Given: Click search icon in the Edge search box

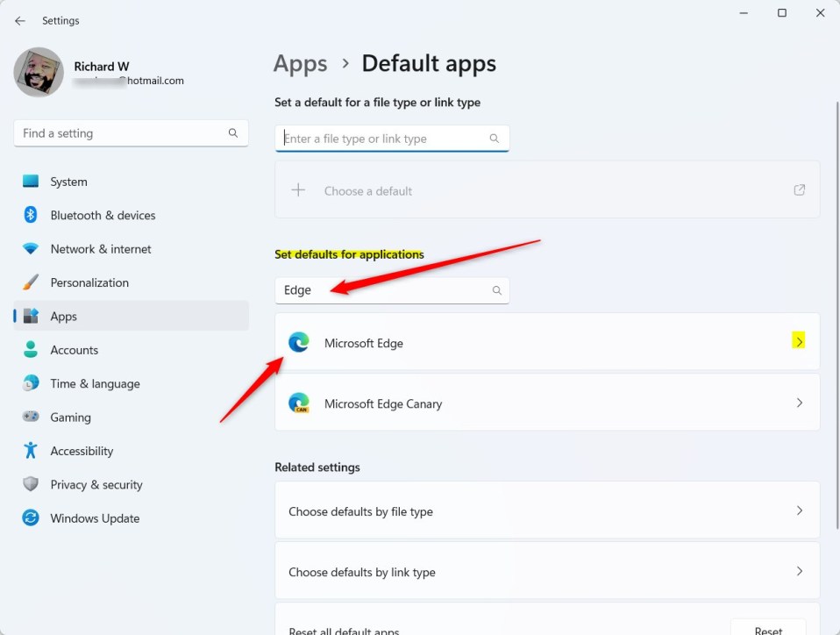Looking at the screenshot, I should [497, 290].
